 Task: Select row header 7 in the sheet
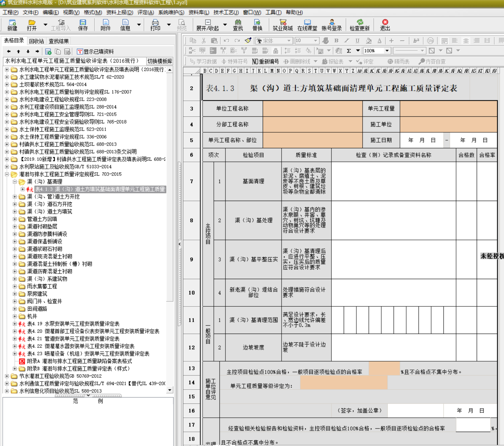(191, 181)
